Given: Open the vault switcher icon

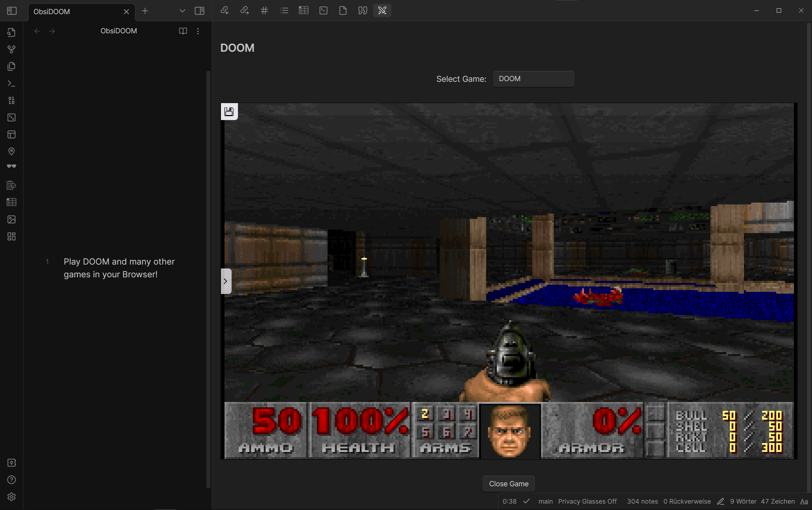Looking at the screenshot, I should tap(11, 463).
